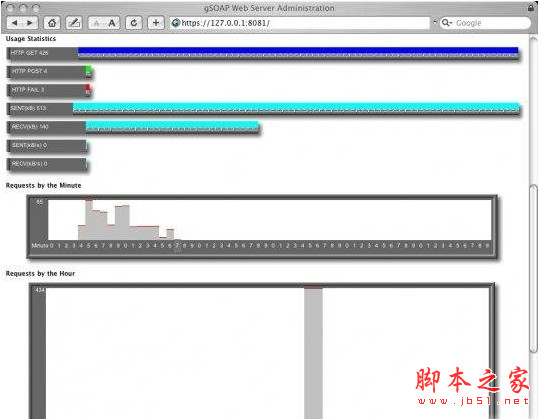
Task: Click the vertical scrollbar thumb
Action: (x=534, y=269)
